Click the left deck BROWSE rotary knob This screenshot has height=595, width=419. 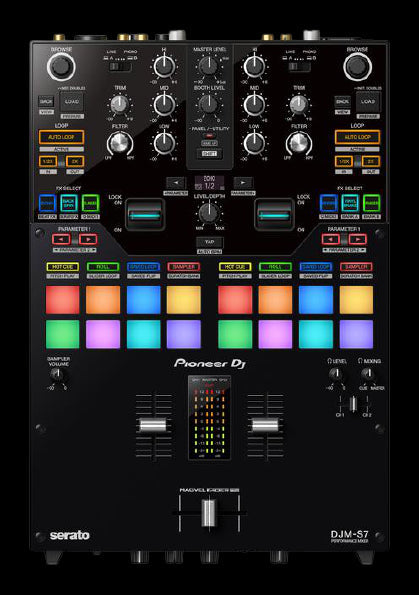click(61, 67)
